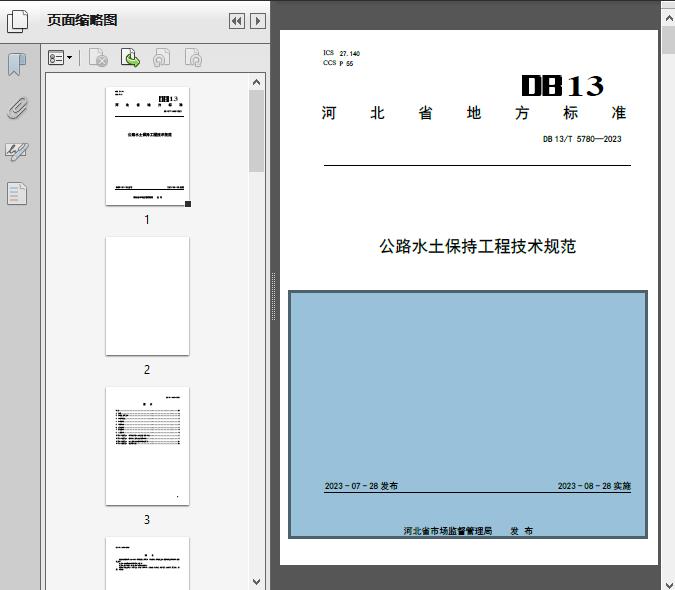Collapse the navigation pane with double-arrow button
Screen dimensions: 675x590
237,21
